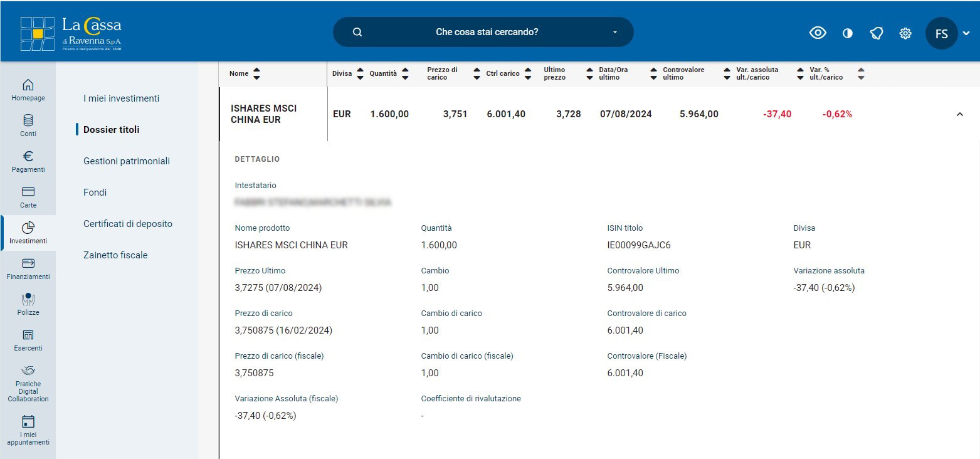Sort the table by Prezzo di carico
This screenshot has width=980, height=459.
pos(477,74)
